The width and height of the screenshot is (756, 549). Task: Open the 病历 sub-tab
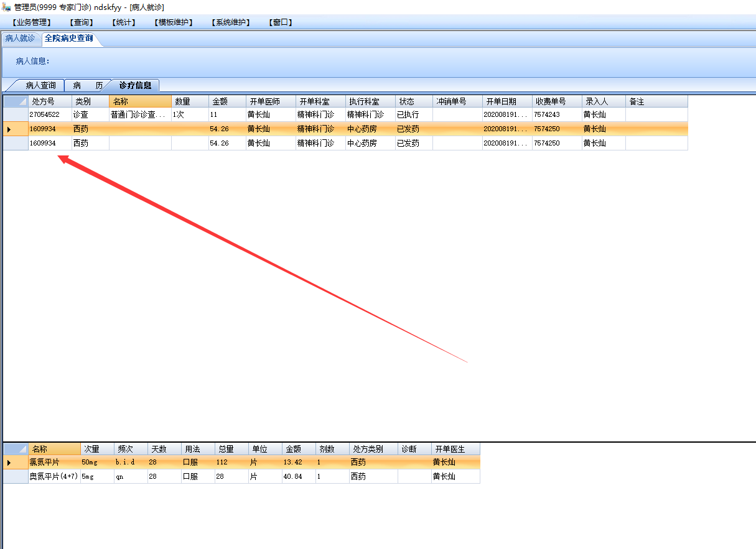[88, 85]
